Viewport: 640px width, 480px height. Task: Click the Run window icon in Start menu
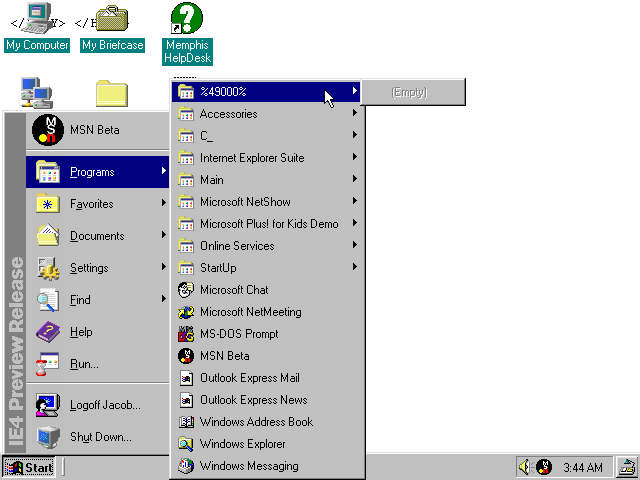pyautogui.click(x=47, y=364)
